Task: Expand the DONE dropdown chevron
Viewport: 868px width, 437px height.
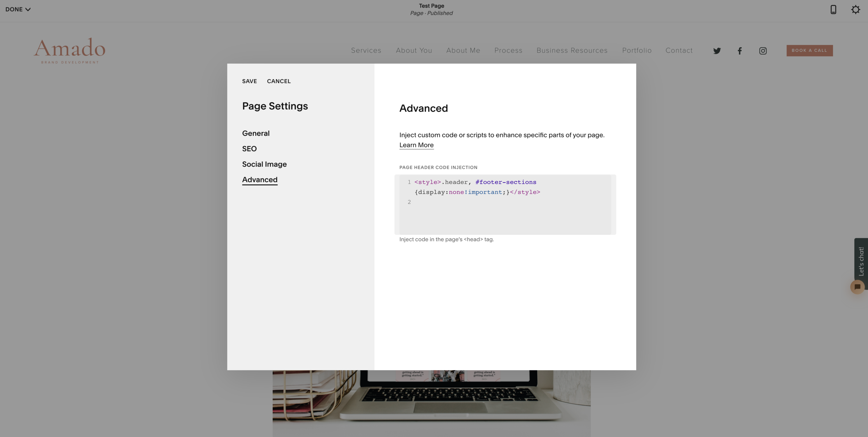Action: pos(28,9)
